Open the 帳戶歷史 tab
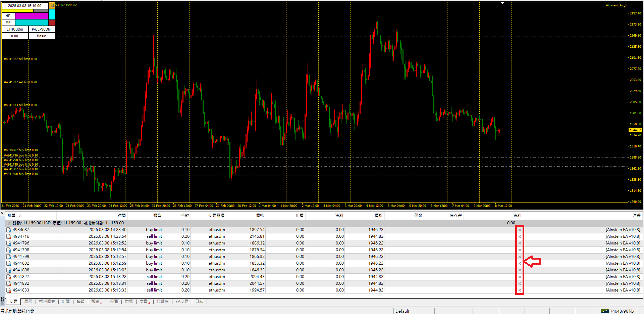The height and width of the screenshot is (314, 644). (47, 302)
